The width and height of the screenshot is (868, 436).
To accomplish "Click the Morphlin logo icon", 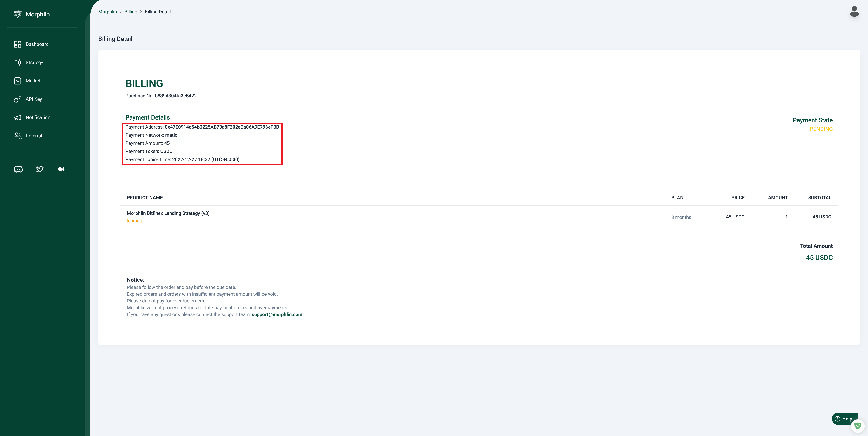I will [18, 14].
